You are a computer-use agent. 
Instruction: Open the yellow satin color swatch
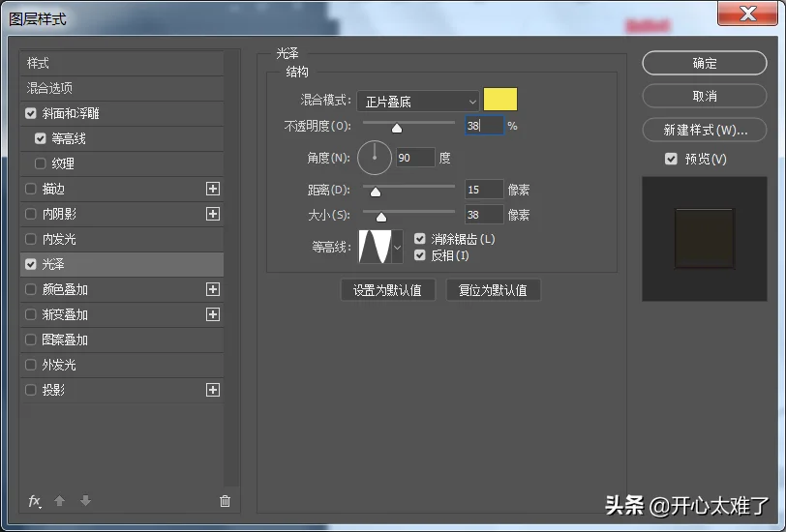coord(500,100)
